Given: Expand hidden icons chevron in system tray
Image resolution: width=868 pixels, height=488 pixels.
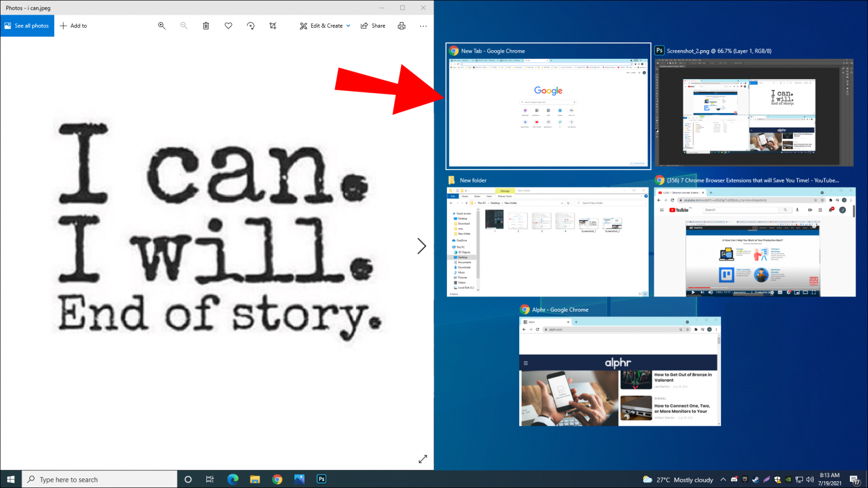Looking at the screenshot, I should 723,480.
